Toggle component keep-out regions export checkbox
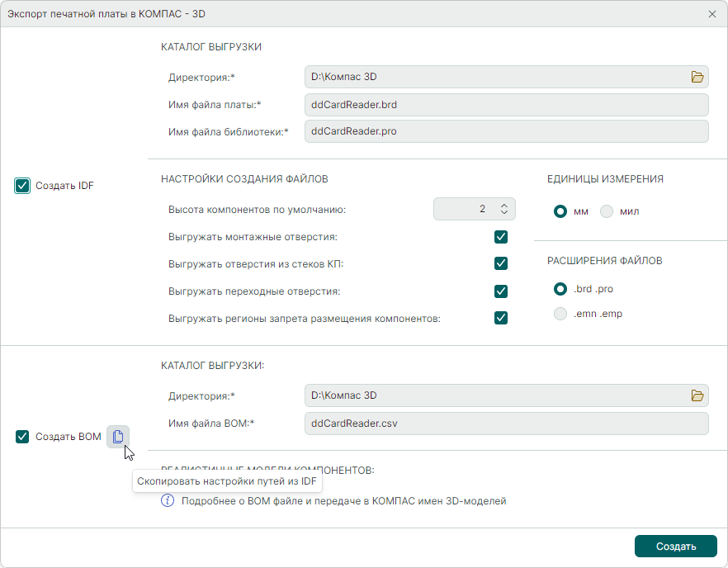Viewport: 728px width, 568px height. point(500,318)
